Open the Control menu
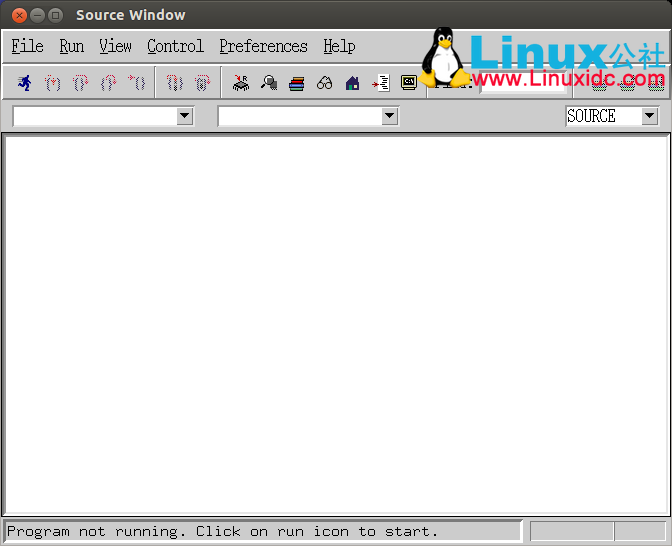Screen dimensions: 672x546 [175, 46]
